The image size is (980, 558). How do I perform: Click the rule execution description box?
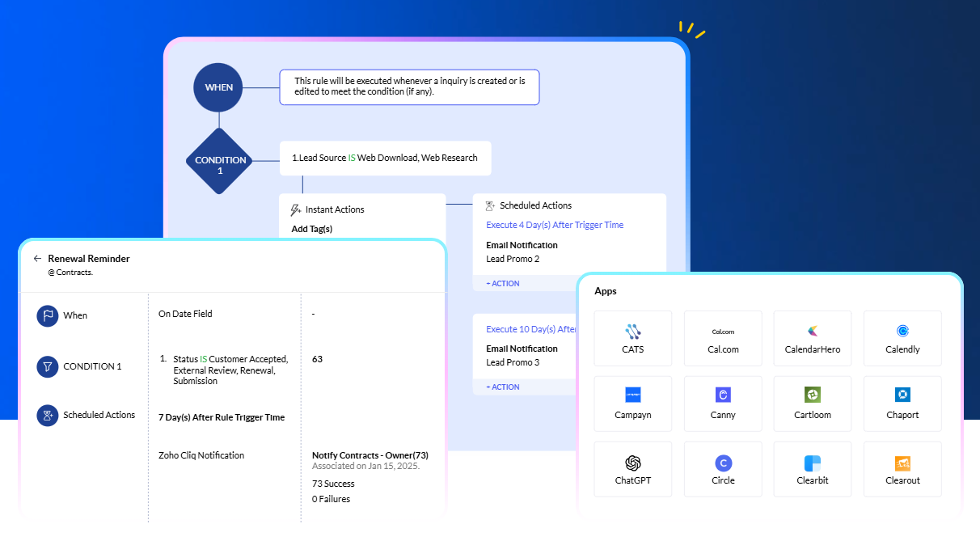point(409,87)
